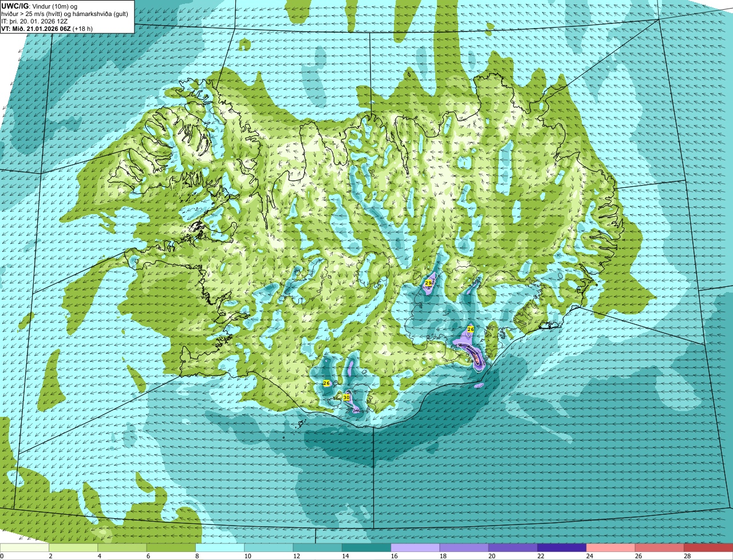The image size is (733, 560).
Task: Pick the 12–14 m/s teal legend swatch
Action: 318,548
